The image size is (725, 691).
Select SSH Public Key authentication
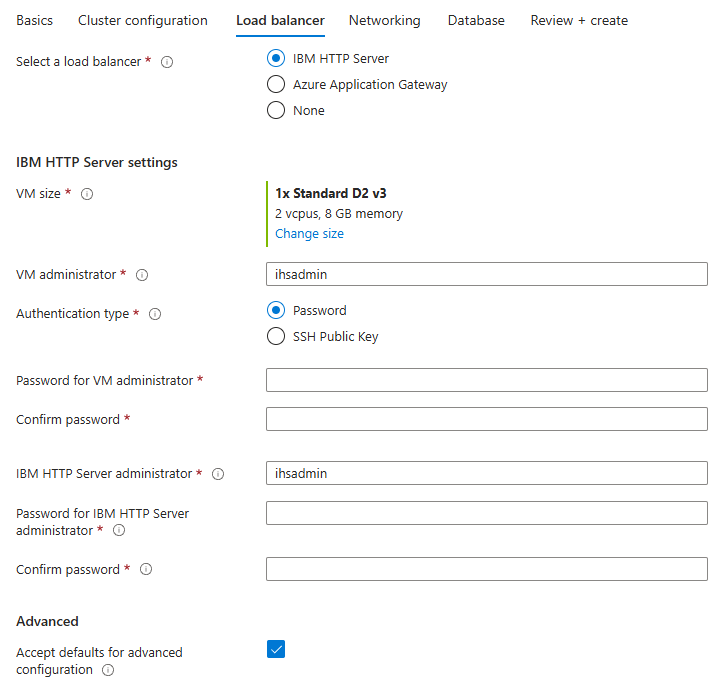click(x=276, y=337)
